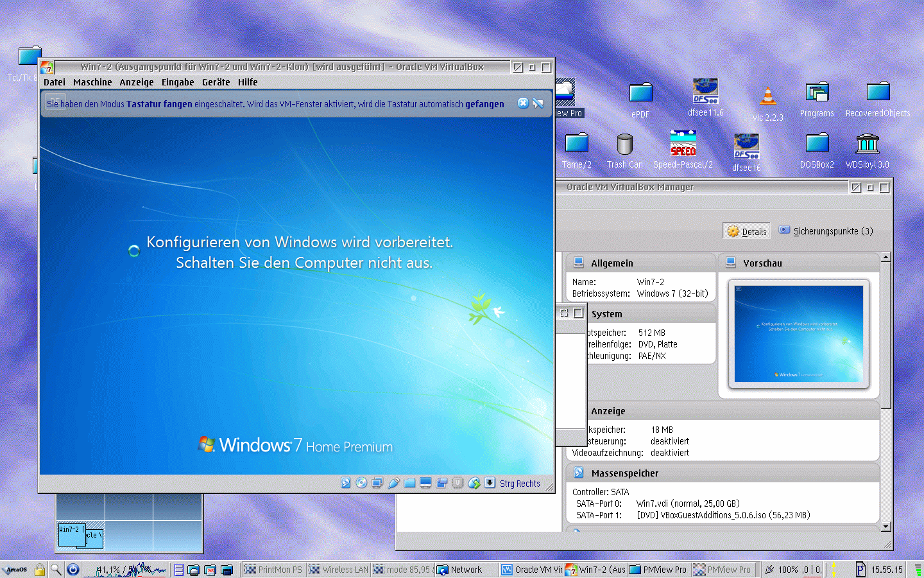This screenshot has height=578, width=924.
Task: Click the shared folders indicator icon
Action: pyautogui.click(x=409, y=483)
